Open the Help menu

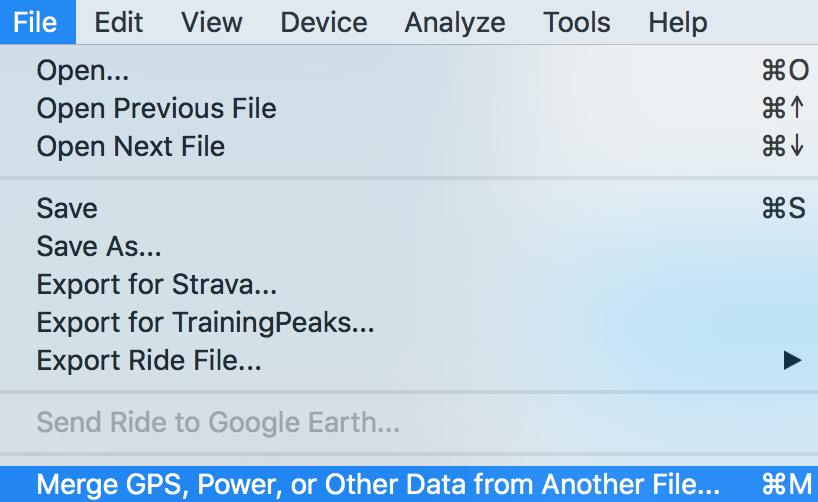(678, 22)
